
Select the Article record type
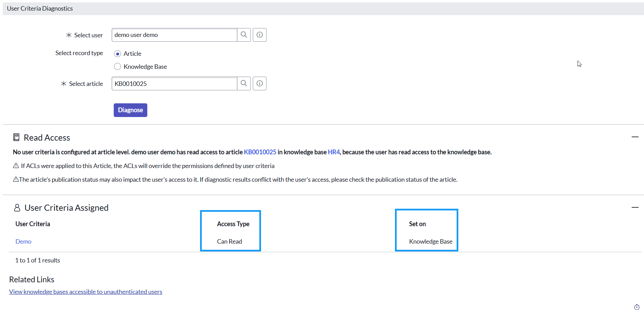(117, 53)
